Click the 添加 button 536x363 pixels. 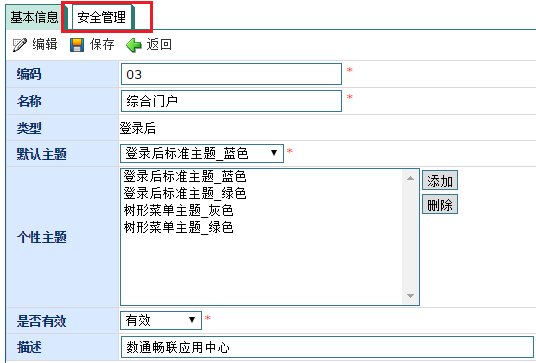pos(440,180)
